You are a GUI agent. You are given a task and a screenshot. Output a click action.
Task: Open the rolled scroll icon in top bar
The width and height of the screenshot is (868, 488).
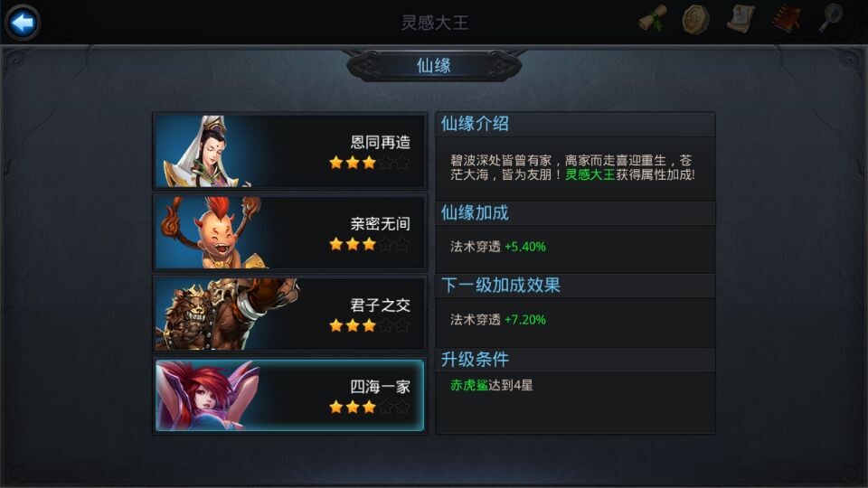point(653,19)
